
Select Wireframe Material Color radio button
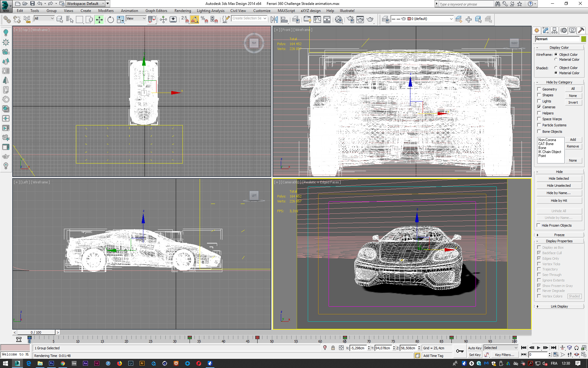click(556, 59)
